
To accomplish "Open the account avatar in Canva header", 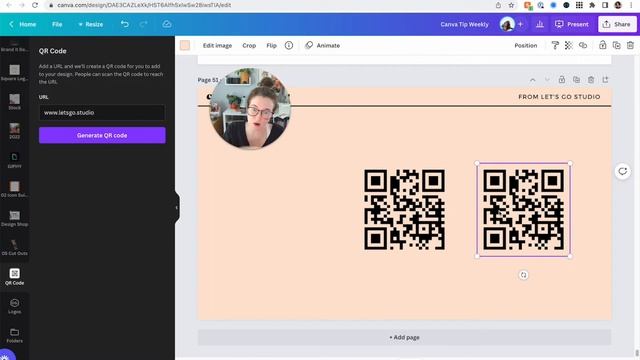I will pos(507,24).
